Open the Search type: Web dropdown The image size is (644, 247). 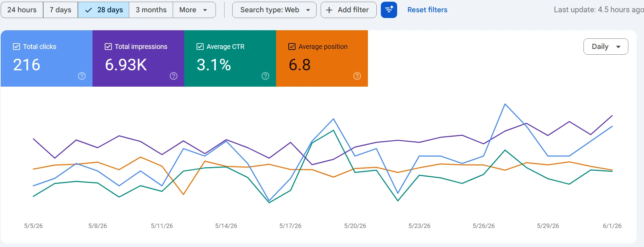point(274,10)
